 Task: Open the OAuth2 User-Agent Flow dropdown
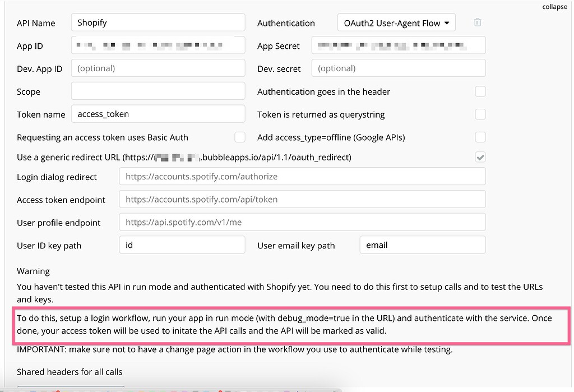396,22
